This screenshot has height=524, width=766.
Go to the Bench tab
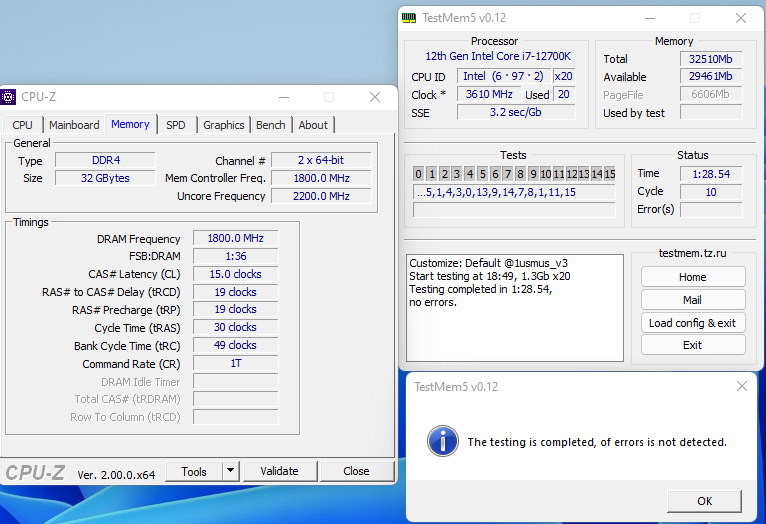click(271, 125)
